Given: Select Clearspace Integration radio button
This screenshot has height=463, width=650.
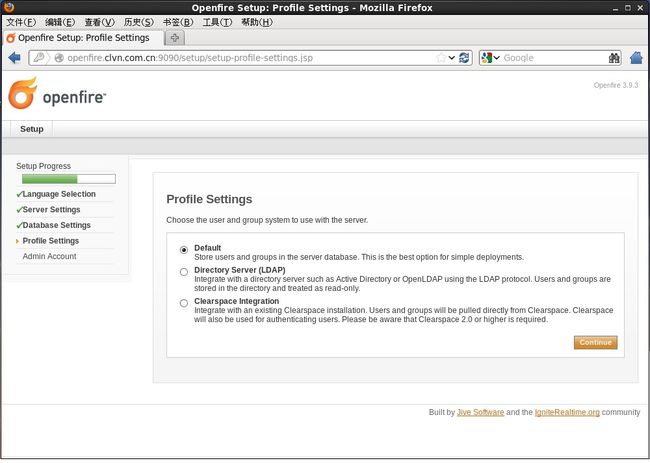Looking at the screenshot, I should click(x=184, y=303).
